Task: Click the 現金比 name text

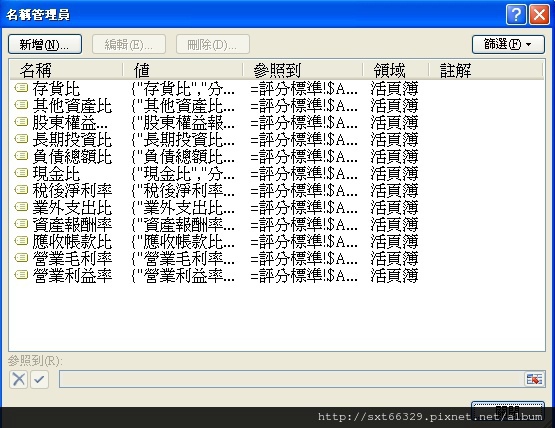Action: (x=56, y=173)
